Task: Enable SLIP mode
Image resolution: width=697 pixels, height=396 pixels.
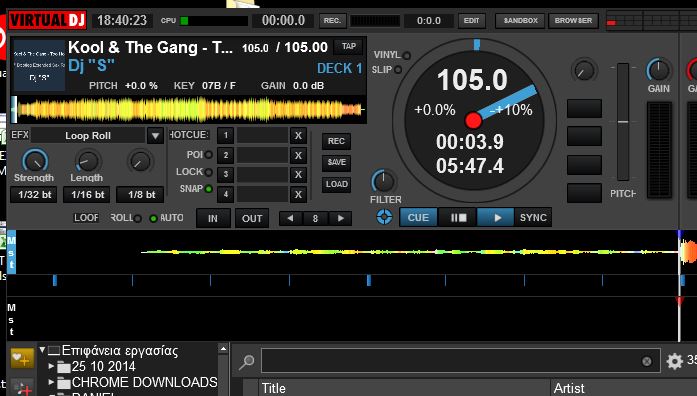Action: [x=398, y=70]
